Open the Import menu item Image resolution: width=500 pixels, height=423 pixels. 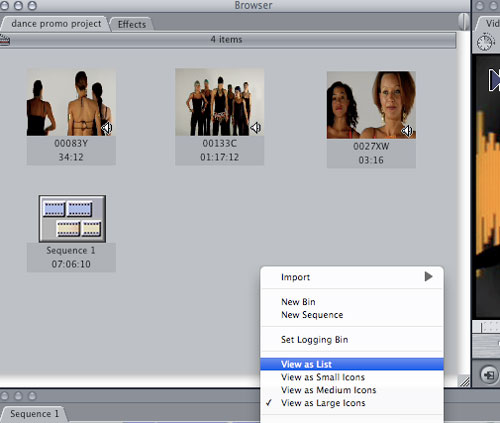click(352, 277)
